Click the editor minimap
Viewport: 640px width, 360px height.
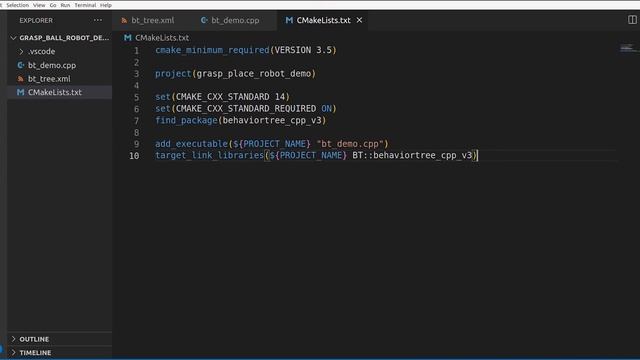coord(628,49)
